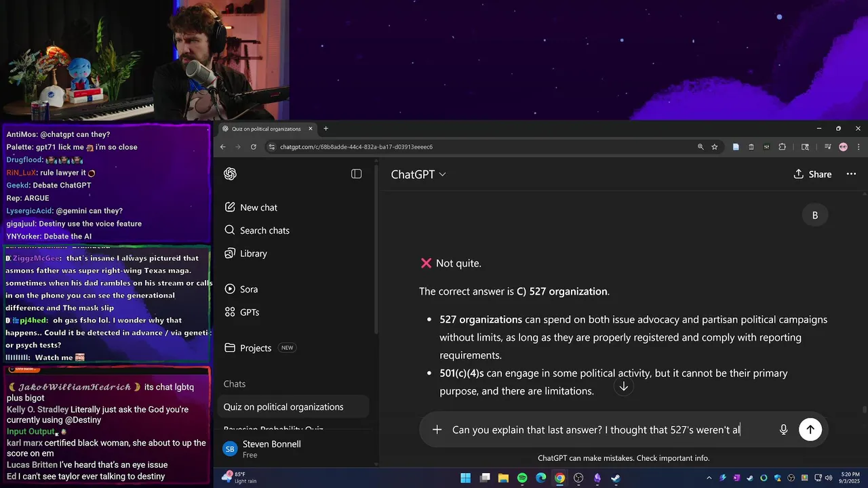Open the weather widget showing Light rain
Image resolution: width=868 pixels, height=488 pixels.
(239, 478)
